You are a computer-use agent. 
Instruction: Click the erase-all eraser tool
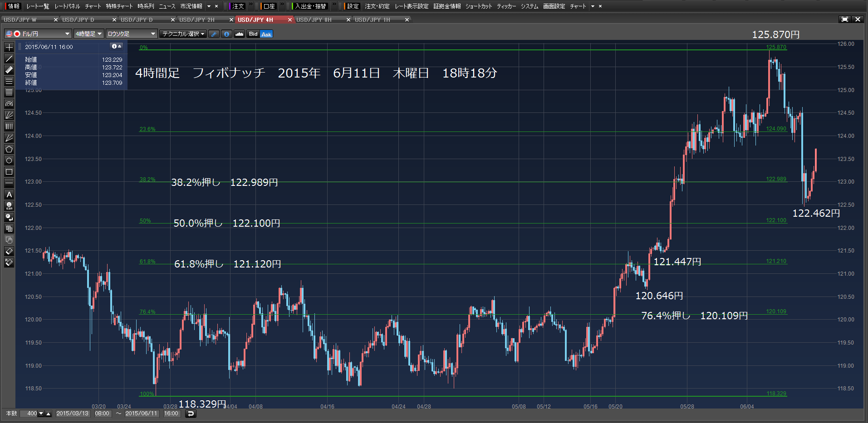click(x=9, y=263)
